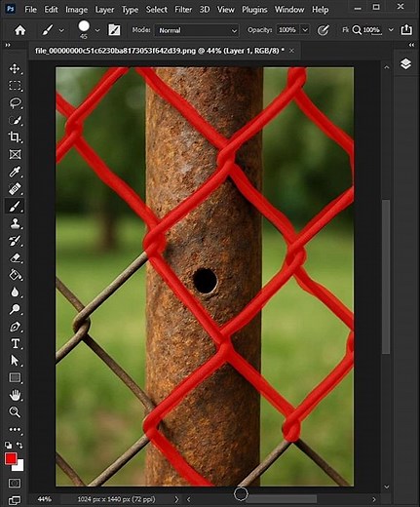Close the document tab
The height and width of the screenshot is (507, 420).
tap(291, 51)
